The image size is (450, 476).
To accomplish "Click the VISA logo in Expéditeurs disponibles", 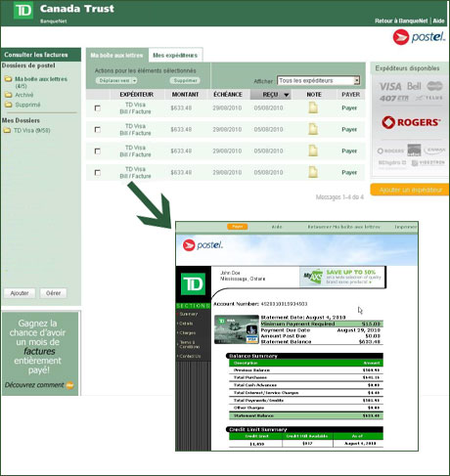I will 390,87.
